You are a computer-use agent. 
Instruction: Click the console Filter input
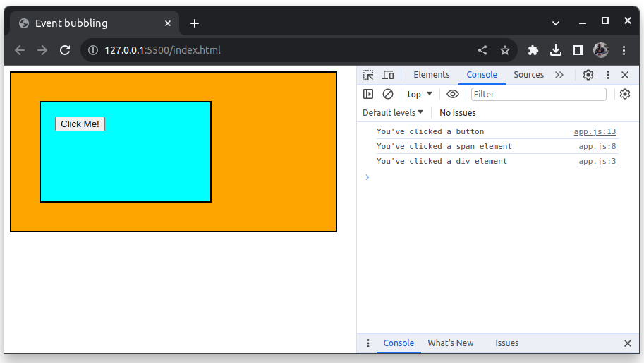pos(538,94)
